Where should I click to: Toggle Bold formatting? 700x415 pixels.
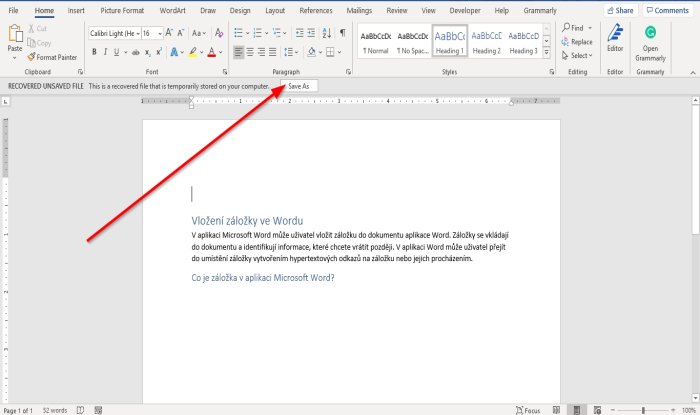tap(93, 51)
